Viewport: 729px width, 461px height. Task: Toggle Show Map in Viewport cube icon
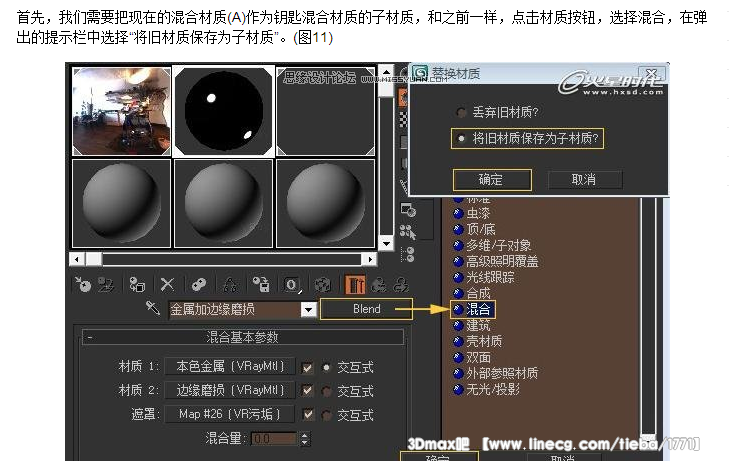click(323, 284)
